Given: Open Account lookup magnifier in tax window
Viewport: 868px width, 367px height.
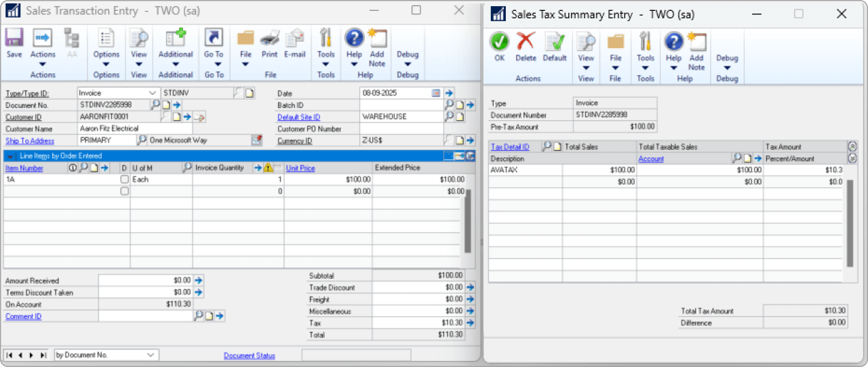Looking at the screenshot, I should tap(736, 158).
